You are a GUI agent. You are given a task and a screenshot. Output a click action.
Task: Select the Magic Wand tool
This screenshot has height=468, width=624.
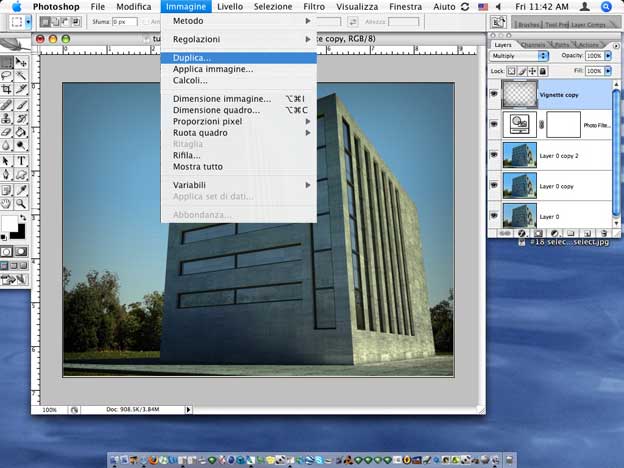(x=21, y=75)
